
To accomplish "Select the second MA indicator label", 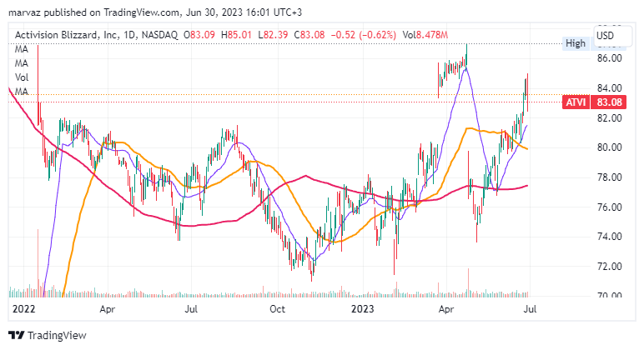I will pyautogui.click(x=22, y=63).
